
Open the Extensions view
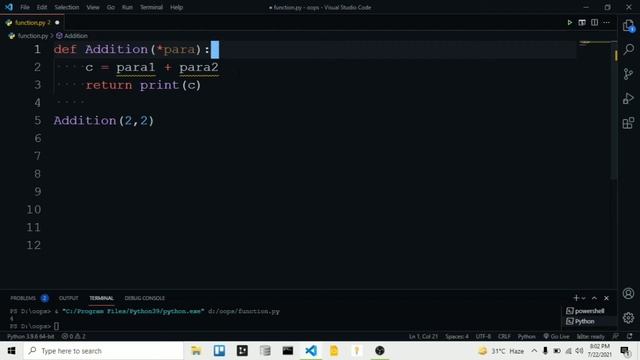[x=629, y=122]
